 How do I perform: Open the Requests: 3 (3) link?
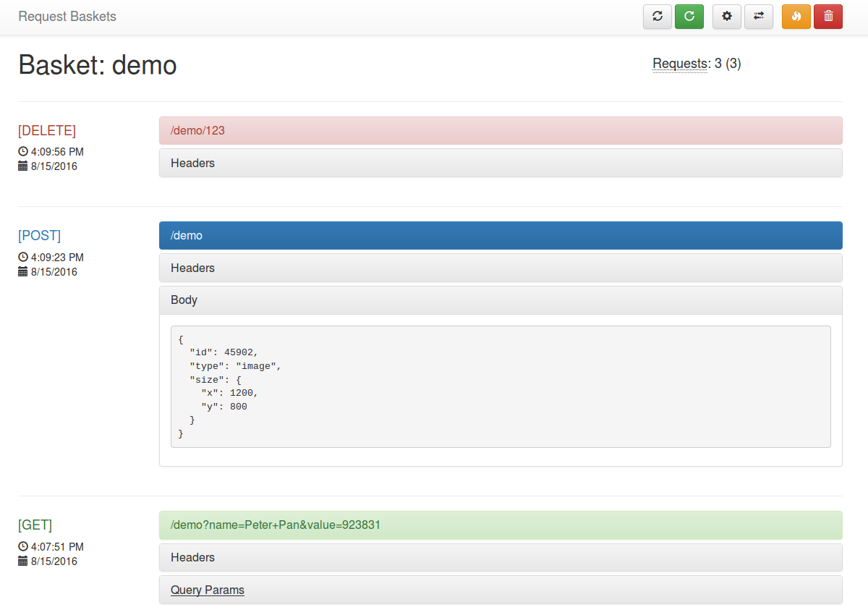pyautogui.click(x=680, y=64)
